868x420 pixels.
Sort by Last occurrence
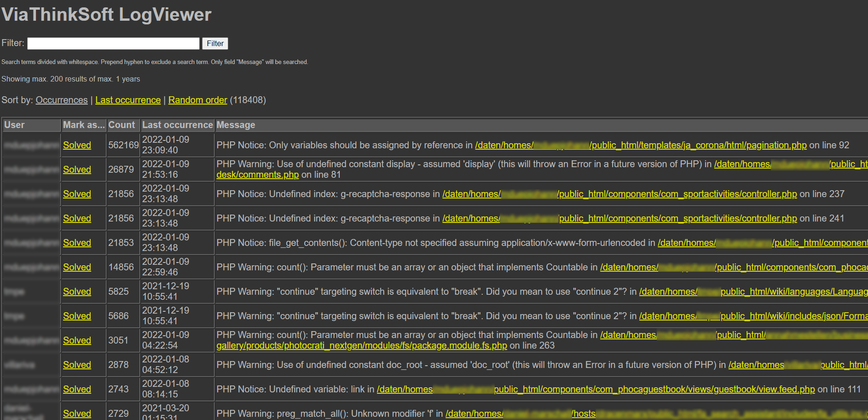click(x=128, y=100)
